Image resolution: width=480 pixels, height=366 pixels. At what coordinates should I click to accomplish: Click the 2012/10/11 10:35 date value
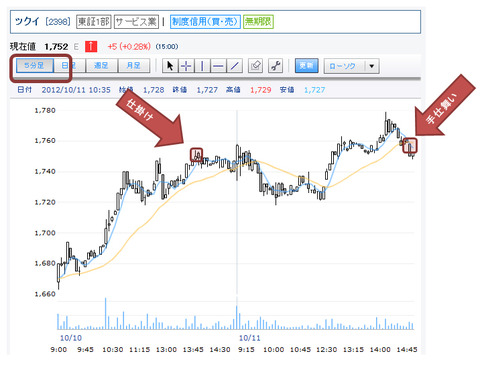point(76,90)
